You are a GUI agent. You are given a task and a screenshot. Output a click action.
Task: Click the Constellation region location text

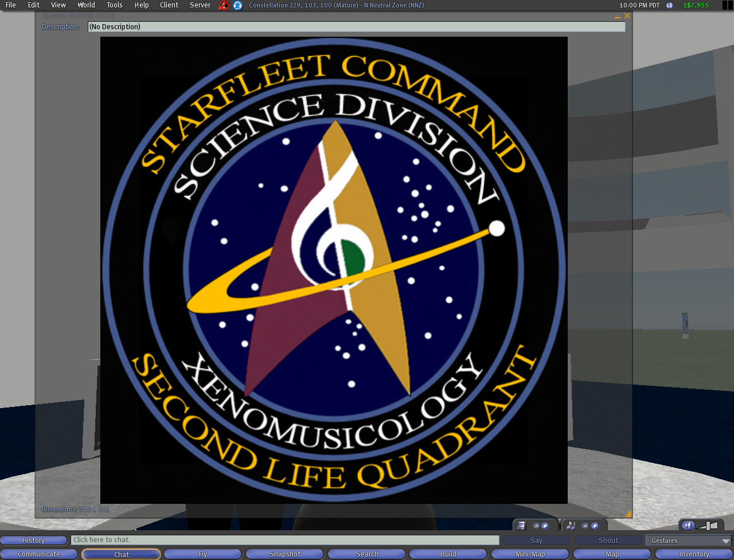point(337,5)
